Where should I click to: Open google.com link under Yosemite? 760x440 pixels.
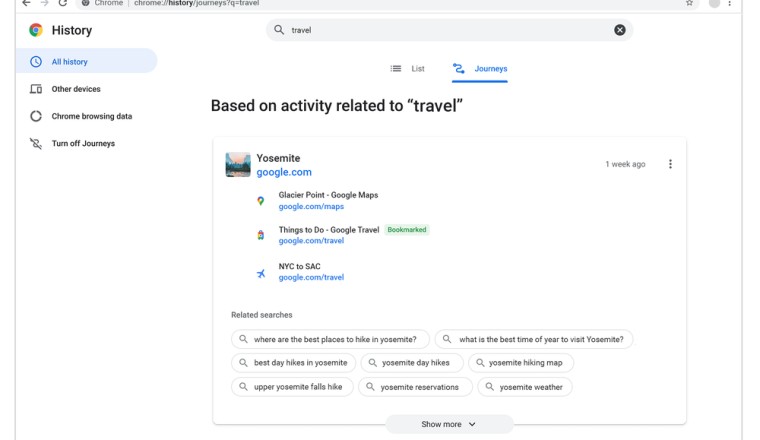284,172
